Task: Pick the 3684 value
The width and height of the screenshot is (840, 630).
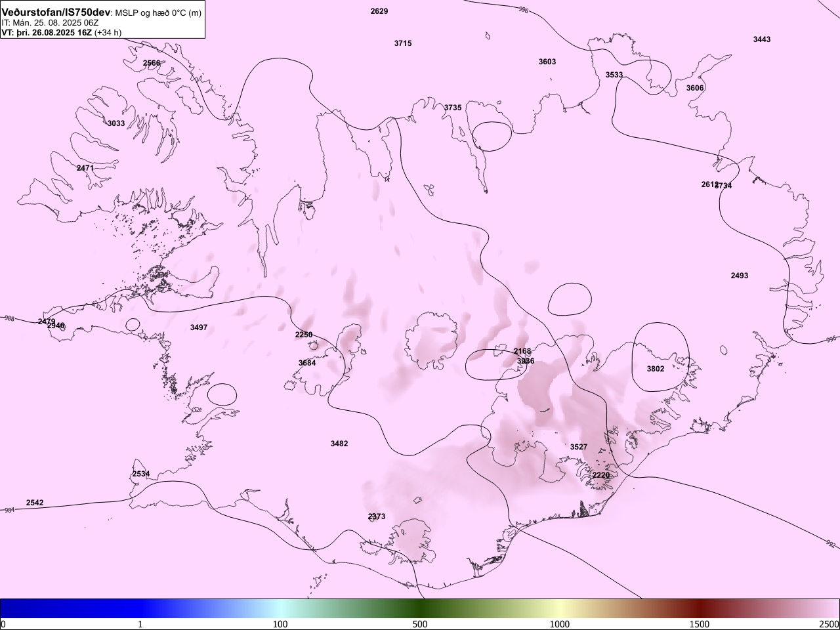Action: [x=307, y=363]
